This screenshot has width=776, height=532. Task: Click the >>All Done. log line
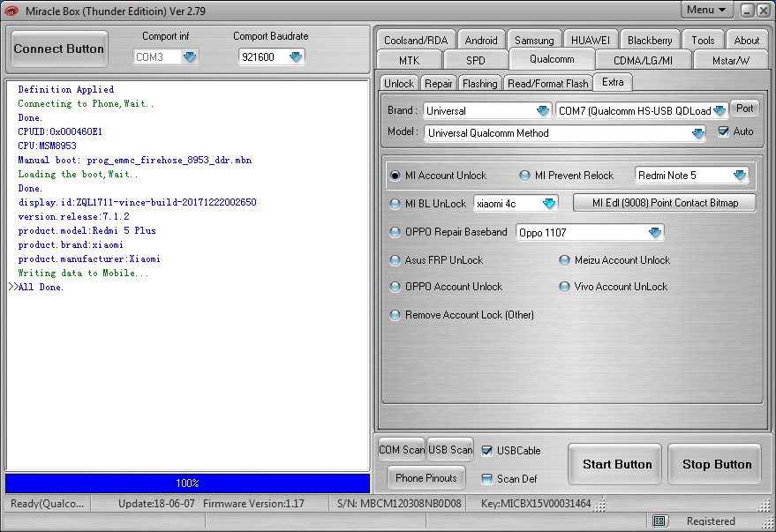coord(36,287)
